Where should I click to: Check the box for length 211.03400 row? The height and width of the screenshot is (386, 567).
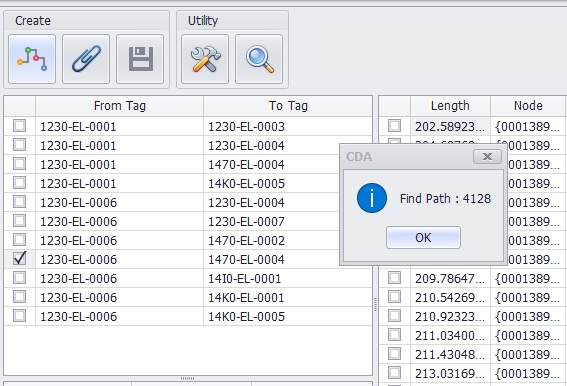395,335
